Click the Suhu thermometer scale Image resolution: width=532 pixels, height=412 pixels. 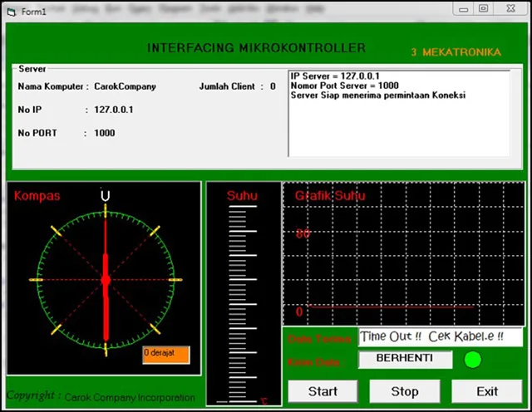pyautogui.click(x=243, y=304)
